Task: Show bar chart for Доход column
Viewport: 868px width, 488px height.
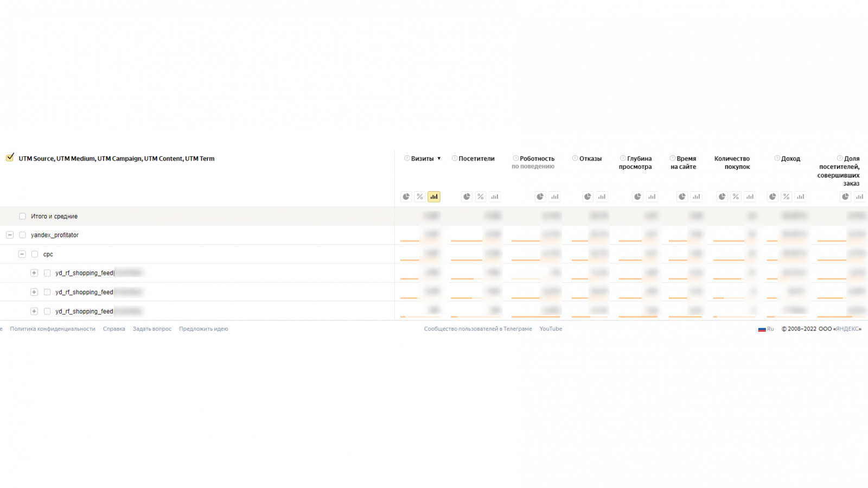Action: pos(801,197)
